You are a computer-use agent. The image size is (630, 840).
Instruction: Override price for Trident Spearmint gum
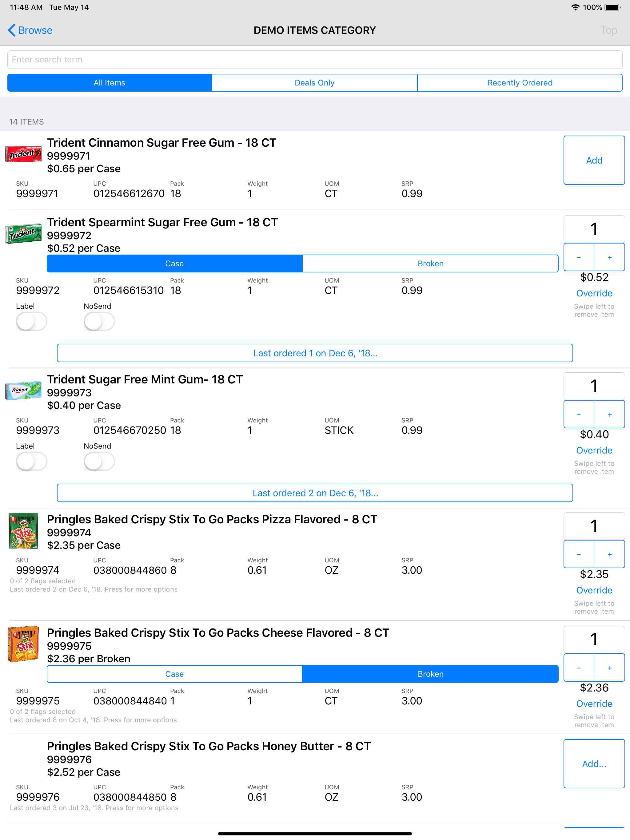click(x=594, y=293)
